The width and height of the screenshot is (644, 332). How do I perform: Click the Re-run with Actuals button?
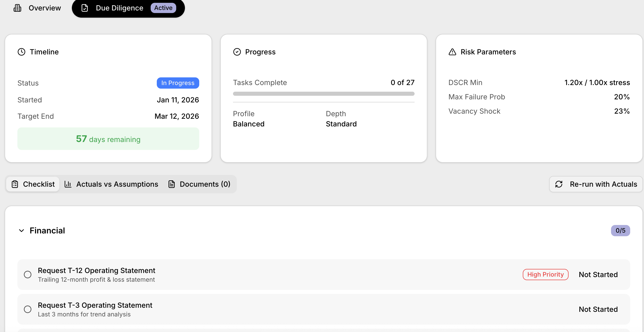pos(595,184)
